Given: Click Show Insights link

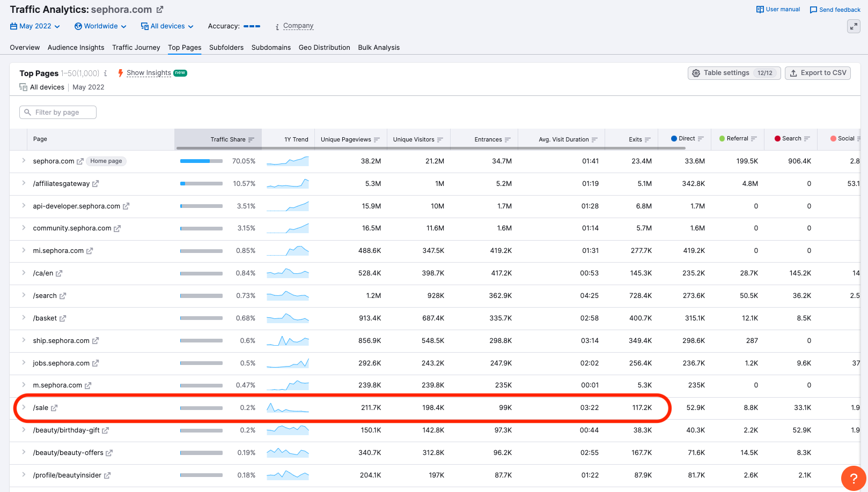Looking at the screenshot, I should [x=149, y=73].
